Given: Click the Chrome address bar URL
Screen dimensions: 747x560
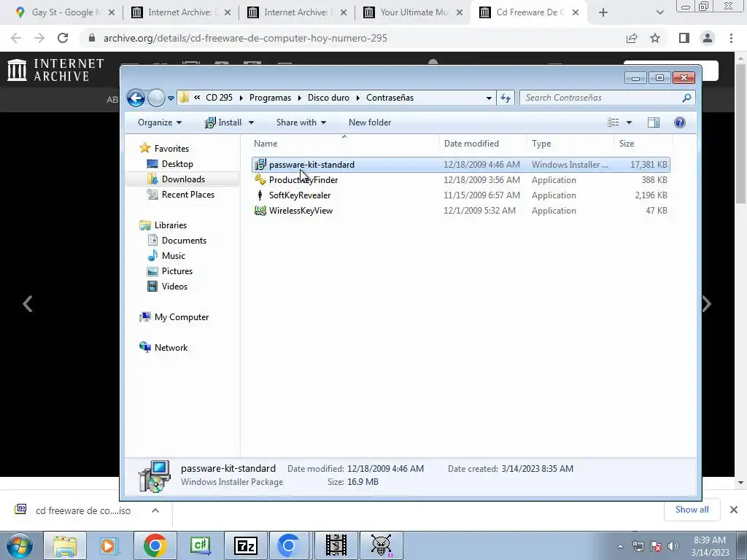Looking at the screenshot, I should pos(245,38).
